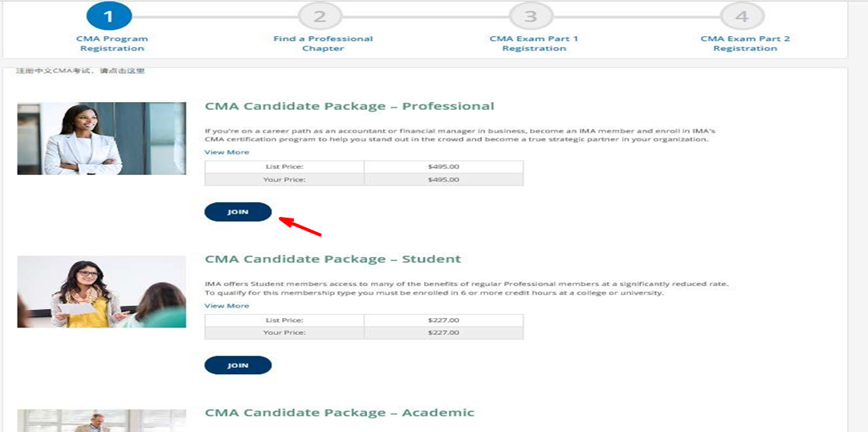Select step 4 circle in progress bar
Image resolution: width=868 pixels, height=432 pixels.
point(742,16)
